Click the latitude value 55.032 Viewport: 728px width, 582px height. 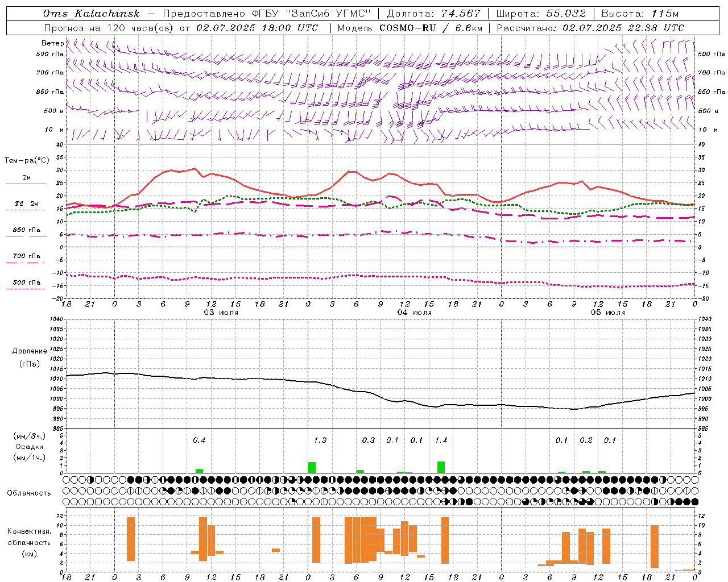click(x=565, y=14)
